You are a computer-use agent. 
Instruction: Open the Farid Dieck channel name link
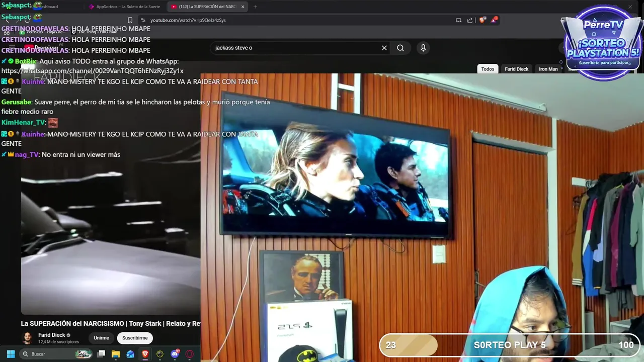tap(52, 335)
